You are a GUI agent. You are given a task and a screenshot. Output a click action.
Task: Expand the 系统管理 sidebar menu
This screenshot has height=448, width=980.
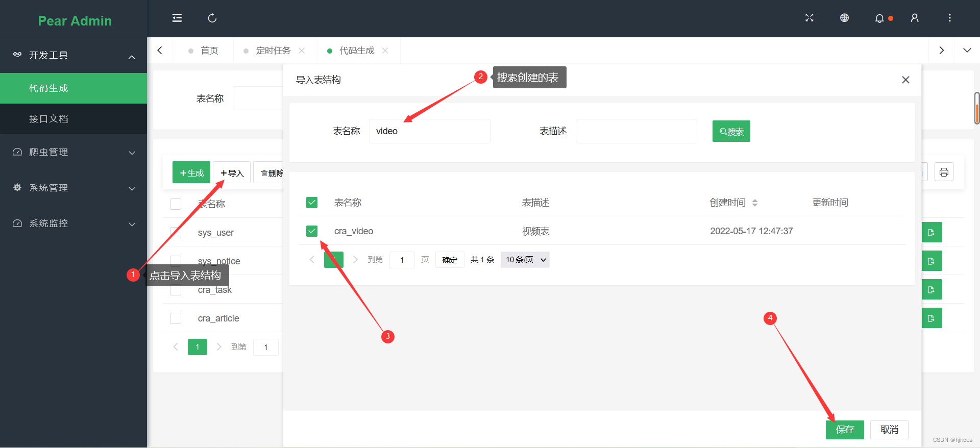[x=73, y=188]
